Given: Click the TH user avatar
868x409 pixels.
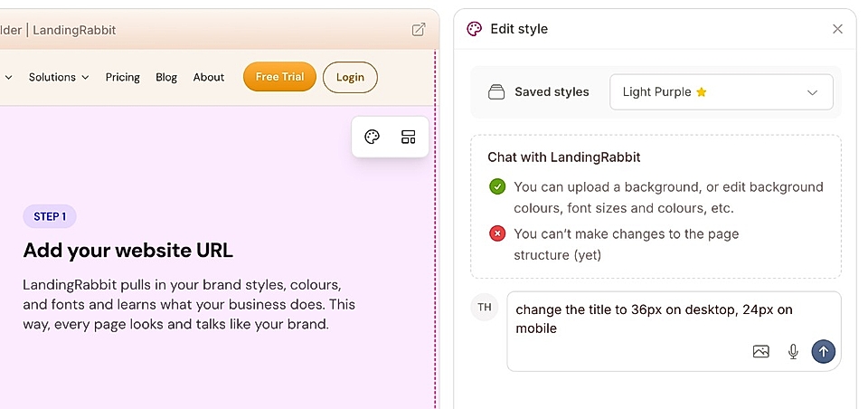Looking at the screenshot, I should (x=485, y=307).
